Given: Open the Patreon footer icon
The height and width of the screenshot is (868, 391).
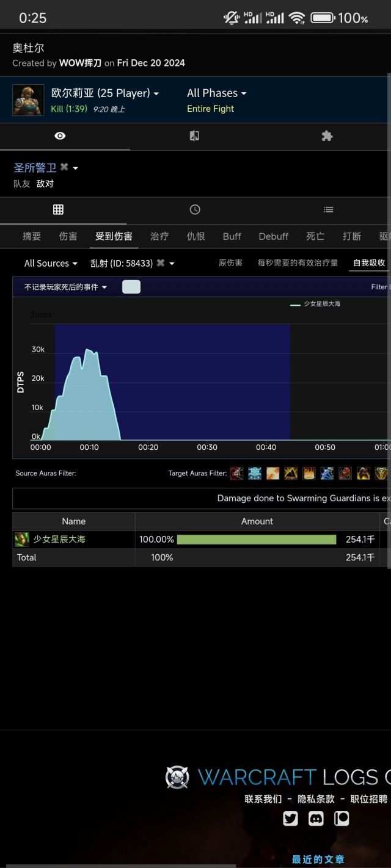Looking at the screenshot, I should click(342, 819).
